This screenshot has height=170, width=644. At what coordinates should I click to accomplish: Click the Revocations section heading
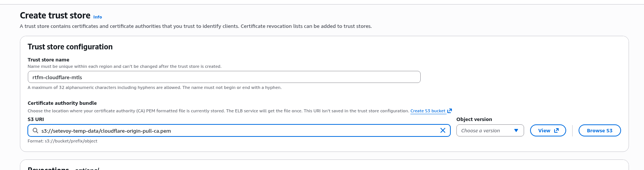click(48, 168)
